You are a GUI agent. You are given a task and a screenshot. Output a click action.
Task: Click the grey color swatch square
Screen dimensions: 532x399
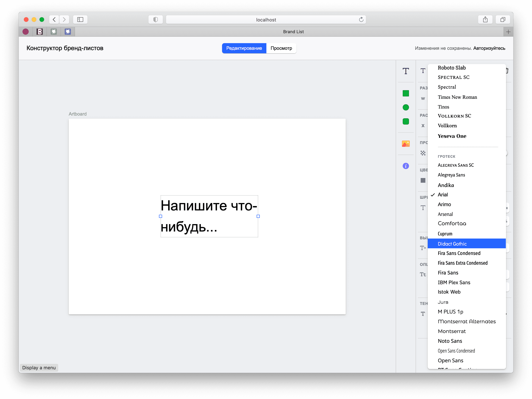423,180
